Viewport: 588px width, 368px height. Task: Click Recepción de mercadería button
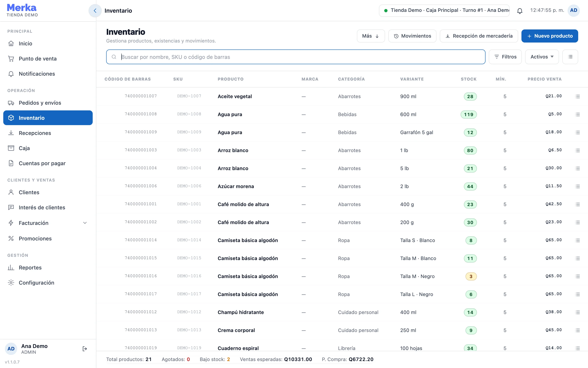pos(479,36)
